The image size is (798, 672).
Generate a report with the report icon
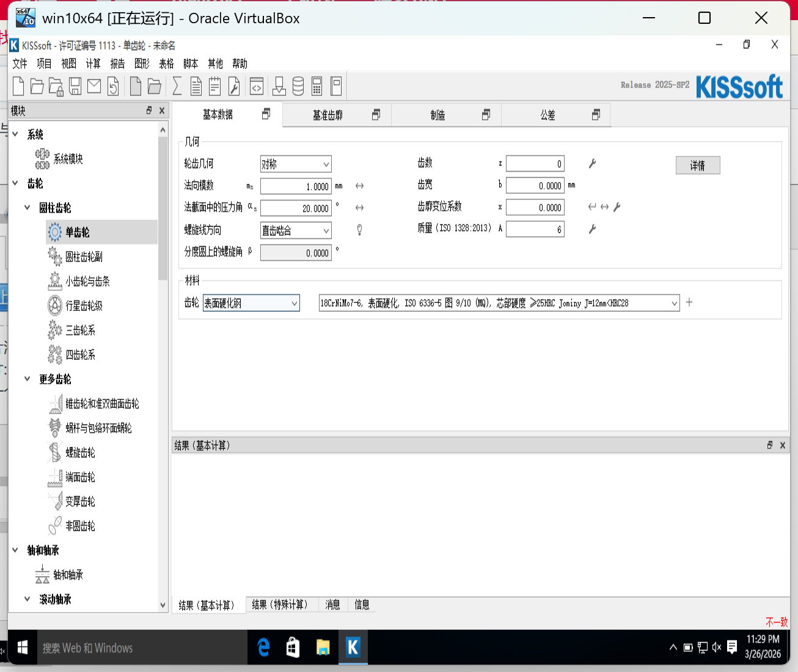pyautogui.click(x=196, y=86)
